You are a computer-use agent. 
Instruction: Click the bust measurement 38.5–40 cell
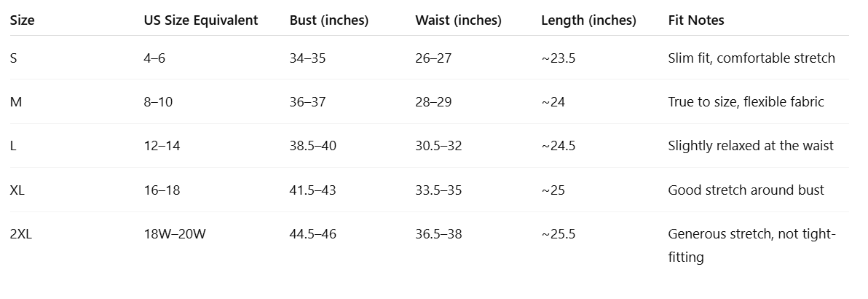[312, 146]
